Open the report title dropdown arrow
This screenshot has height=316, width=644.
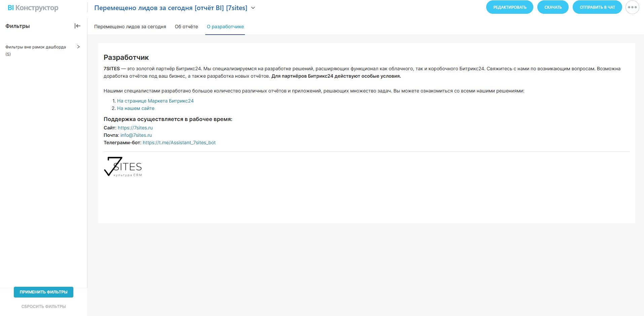click(253, 8)
